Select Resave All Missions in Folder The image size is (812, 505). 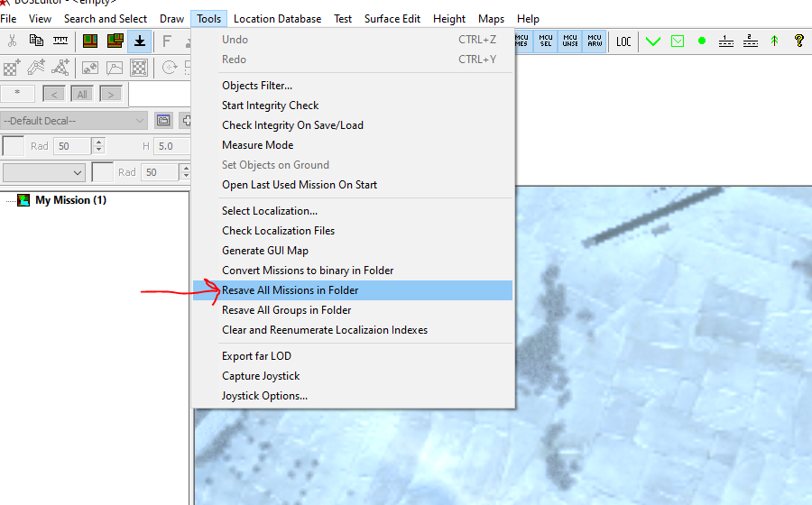tap(290, 290)
